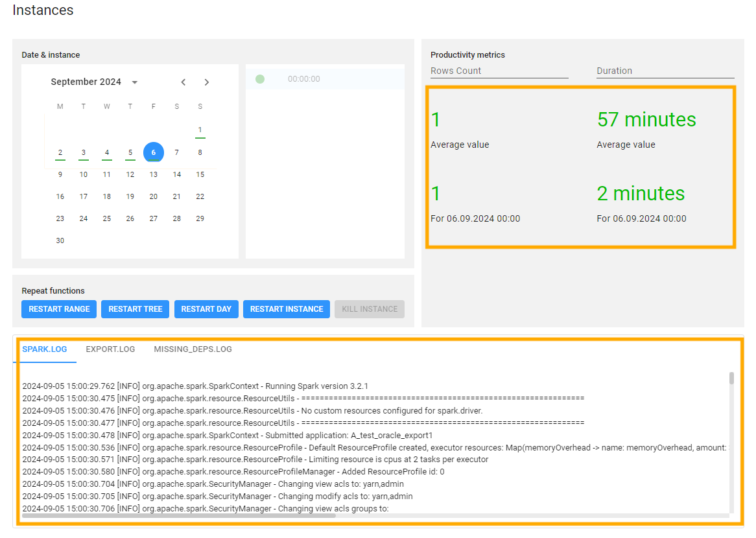
Task: Go to previous month in calendar
Action: [x=183, y=82]
